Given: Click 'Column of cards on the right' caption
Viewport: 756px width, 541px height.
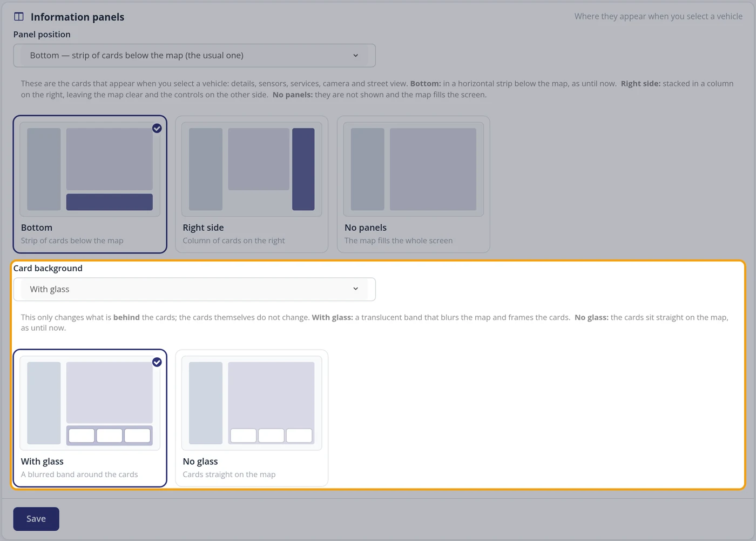Looking at the screenshot, I should pos(234,241).
